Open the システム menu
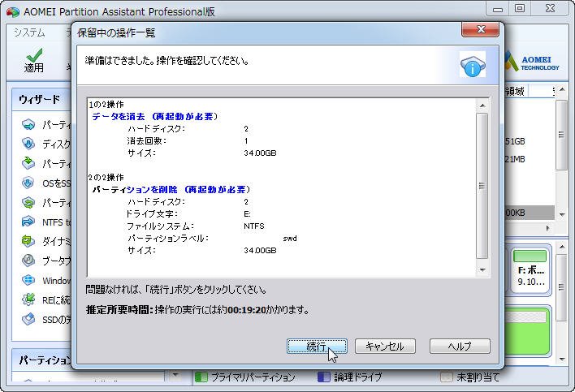Viewport: 575px width, 392px height. pos(29,33)
